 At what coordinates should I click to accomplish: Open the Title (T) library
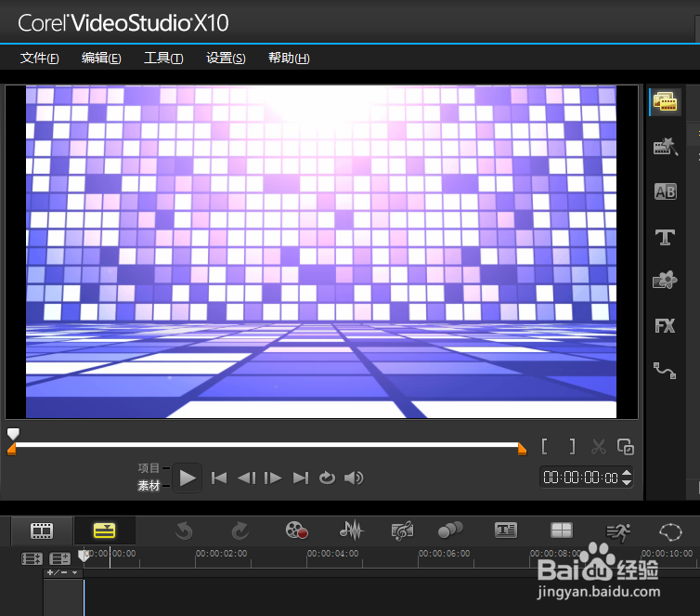(665, 237)
